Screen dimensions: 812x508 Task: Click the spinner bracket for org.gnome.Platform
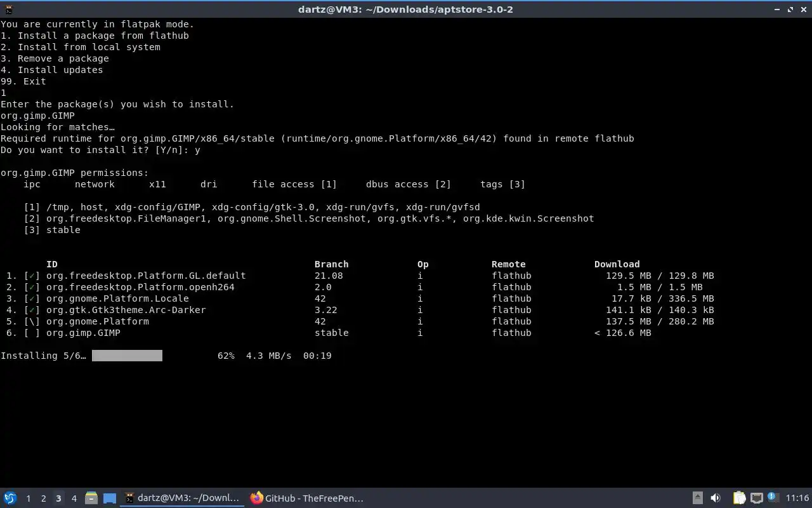click(32, 321)
